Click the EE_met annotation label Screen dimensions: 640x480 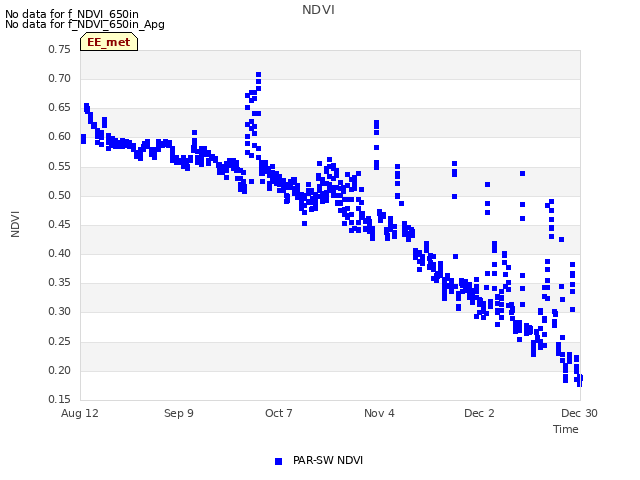[109, 42]
